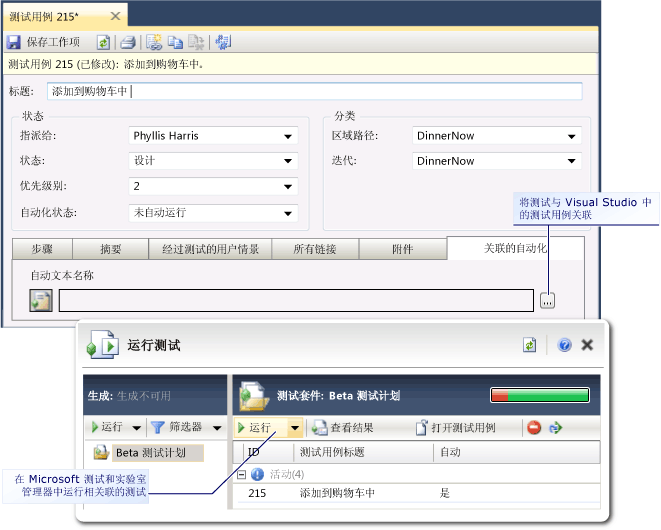Click the 筛选器 button
The height and width of the screenshot is (530, 661).
point(176,427)
